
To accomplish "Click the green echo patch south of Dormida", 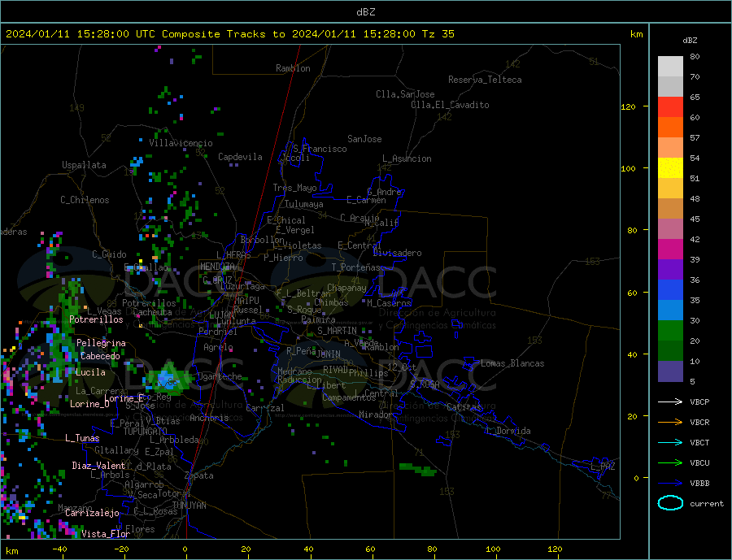I will 418,469.
